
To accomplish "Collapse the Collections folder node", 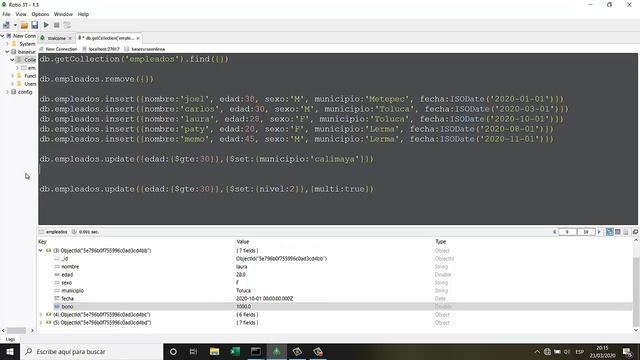I will [x=12, y=60].
